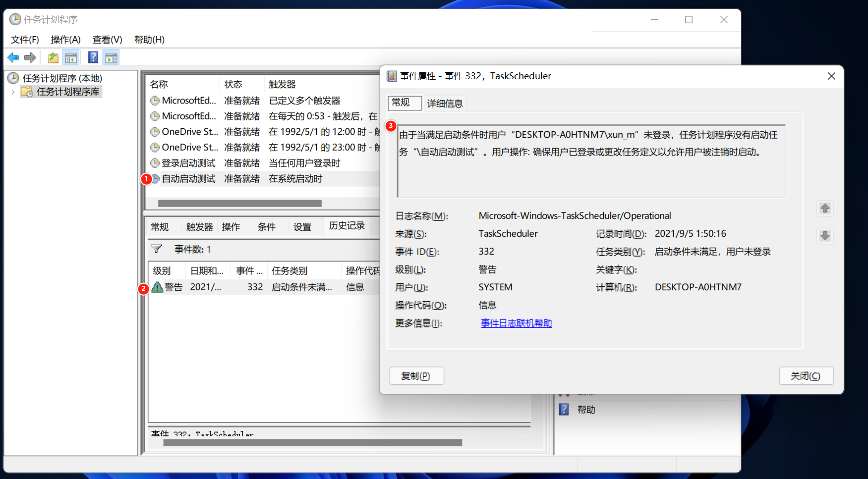Click the Help icon in actions pane
Viewport: 868px width, 479px height.
tap(564, 410)
